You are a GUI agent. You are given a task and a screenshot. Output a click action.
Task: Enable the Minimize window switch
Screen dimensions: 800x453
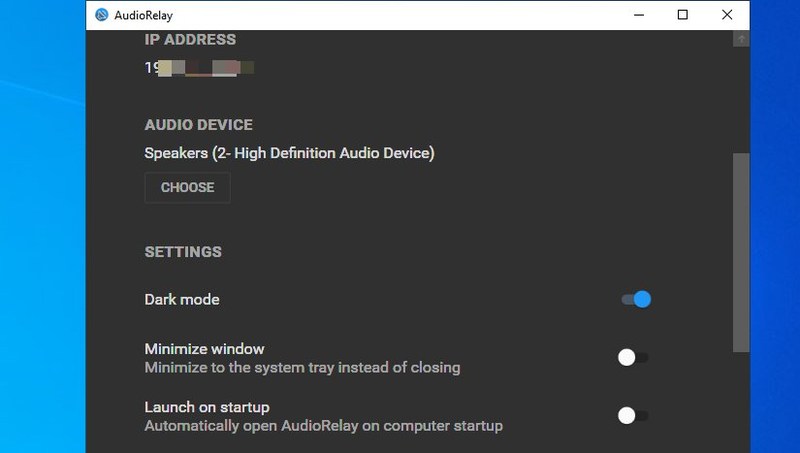[633, 357]
